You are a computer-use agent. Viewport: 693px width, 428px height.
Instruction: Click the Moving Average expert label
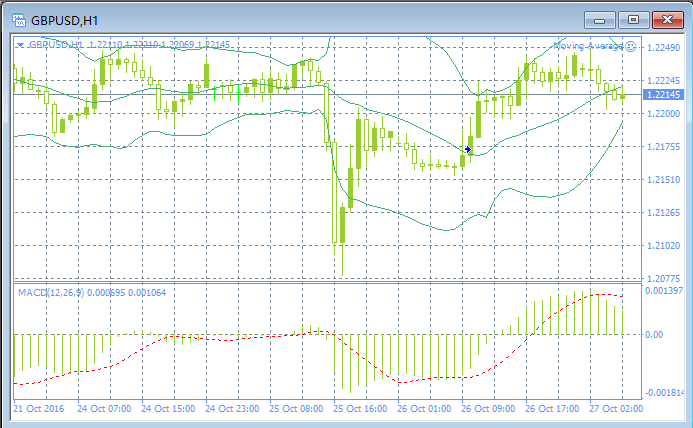pos(588,46)
